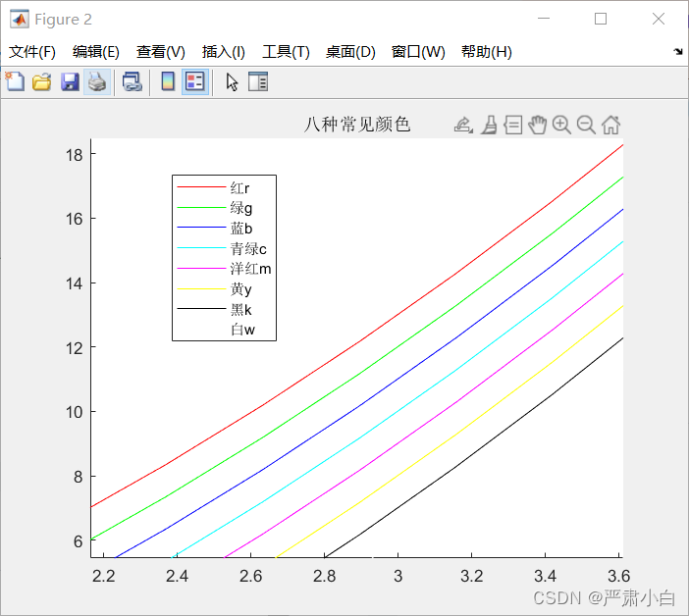This screenshot has width=689, height=616.
Task: Open a file with the folder icon
Action: 42,81
